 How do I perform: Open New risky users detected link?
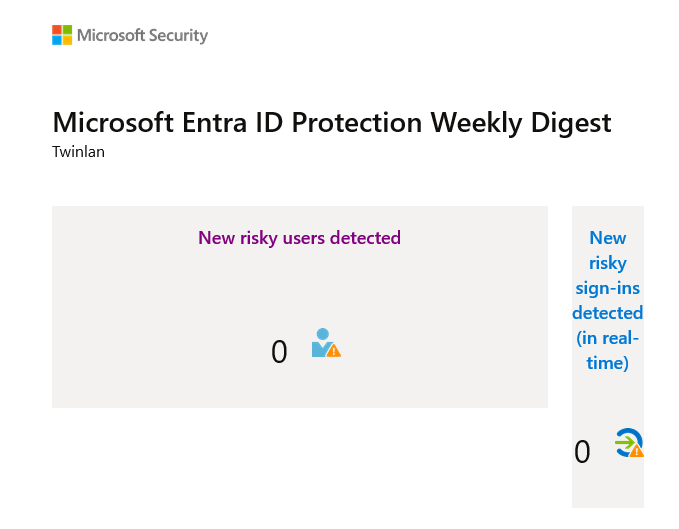299,238
